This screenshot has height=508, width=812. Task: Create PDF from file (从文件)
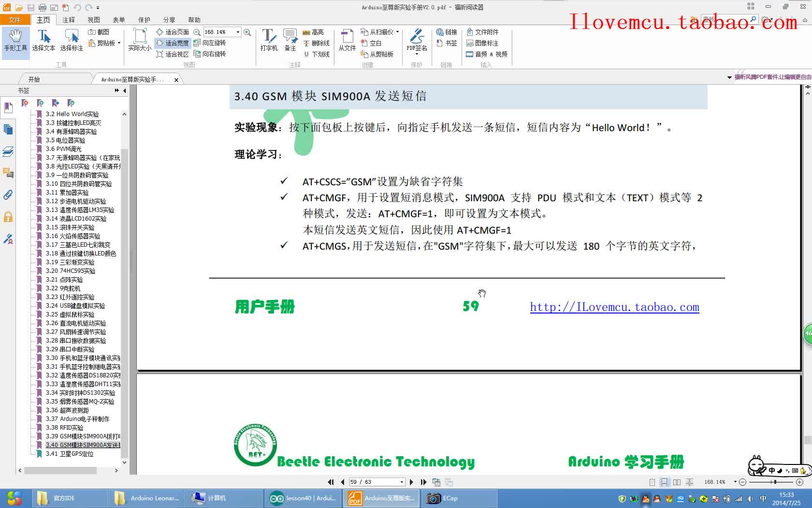(x=347, y=40)
